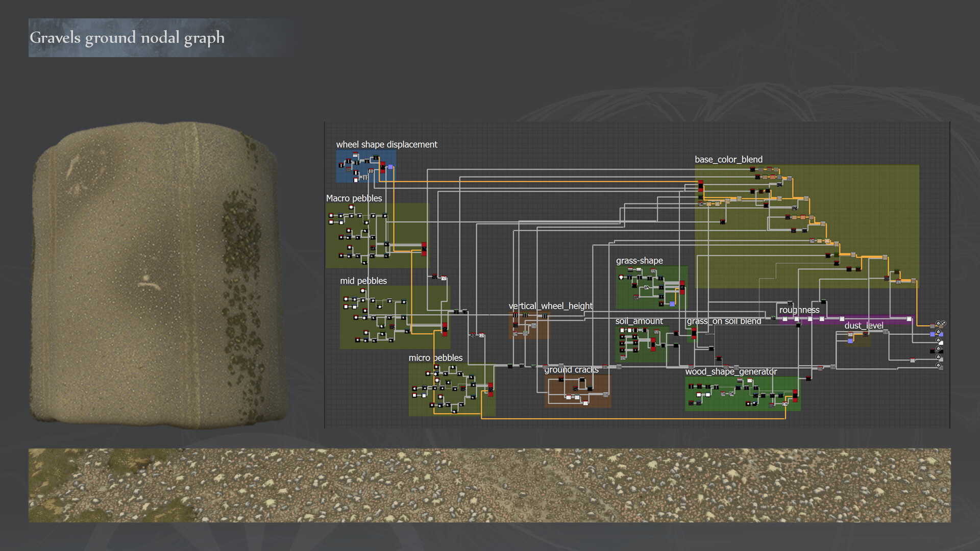Select the red-black node at wood_shape_generator frame's right edge

795,396
